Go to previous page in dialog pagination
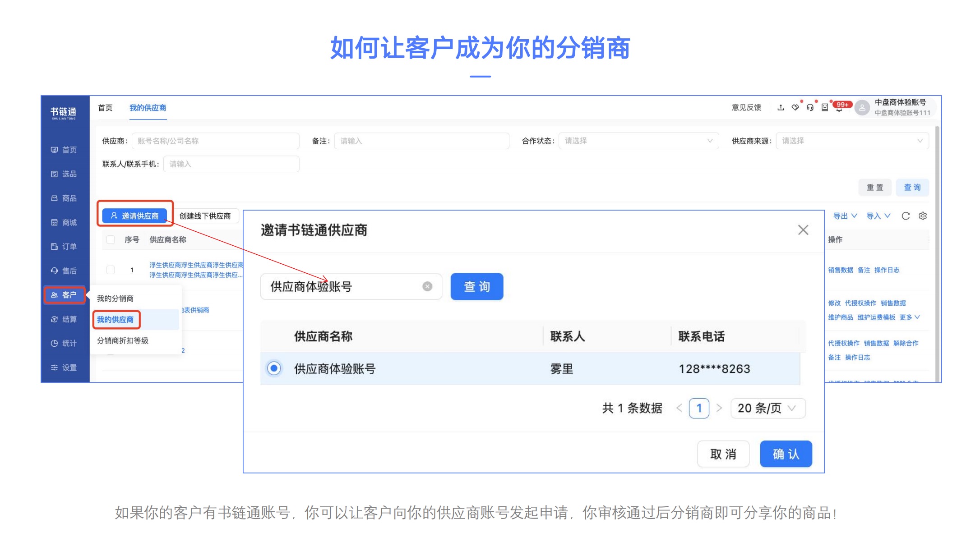 pos(679,408)
